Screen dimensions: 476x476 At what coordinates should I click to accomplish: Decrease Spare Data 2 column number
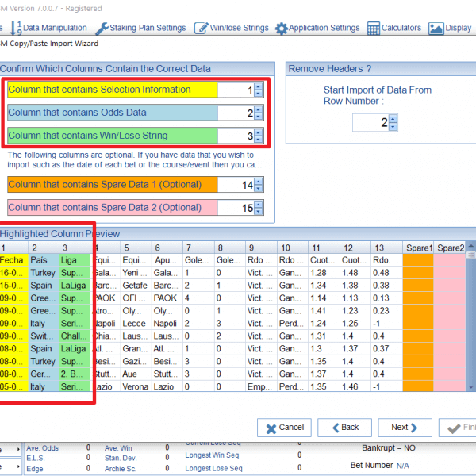(259, 211)
